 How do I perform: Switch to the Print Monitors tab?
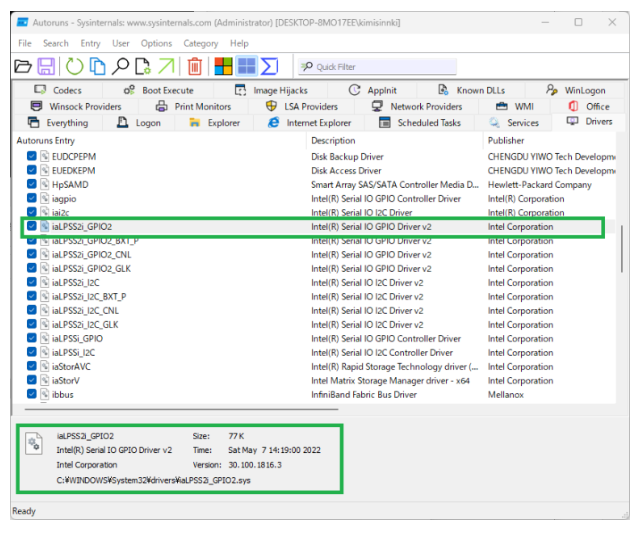[193, 106]
